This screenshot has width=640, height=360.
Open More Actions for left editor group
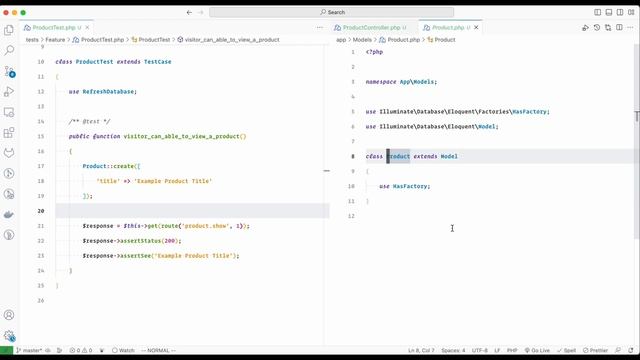coord(320,27)
